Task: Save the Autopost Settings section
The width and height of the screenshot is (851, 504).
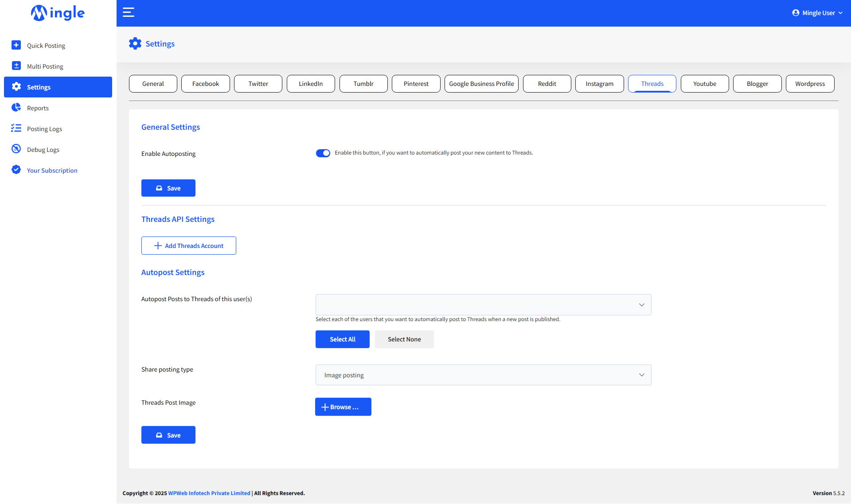Action: pyautogui.click(x=168, y=435)
